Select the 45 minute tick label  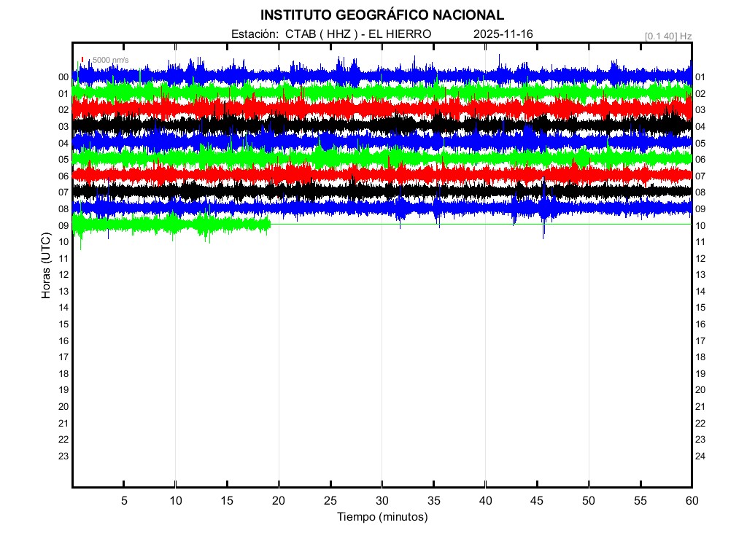tap(537, 501)
